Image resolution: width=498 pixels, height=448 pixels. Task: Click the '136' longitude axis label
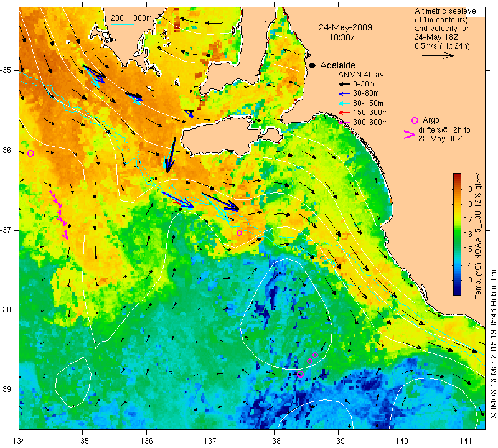coord(147,441)
